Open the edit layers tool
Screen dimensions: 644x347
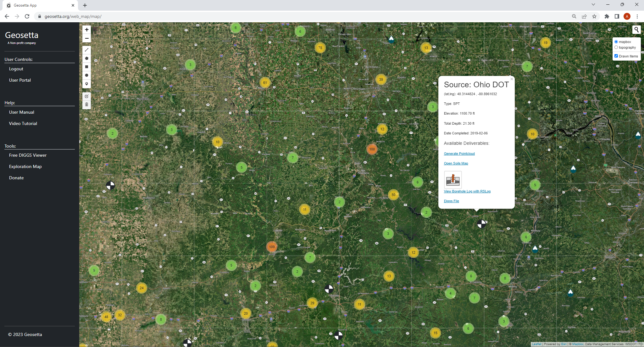pyautogui.click(x=87, y=96)
